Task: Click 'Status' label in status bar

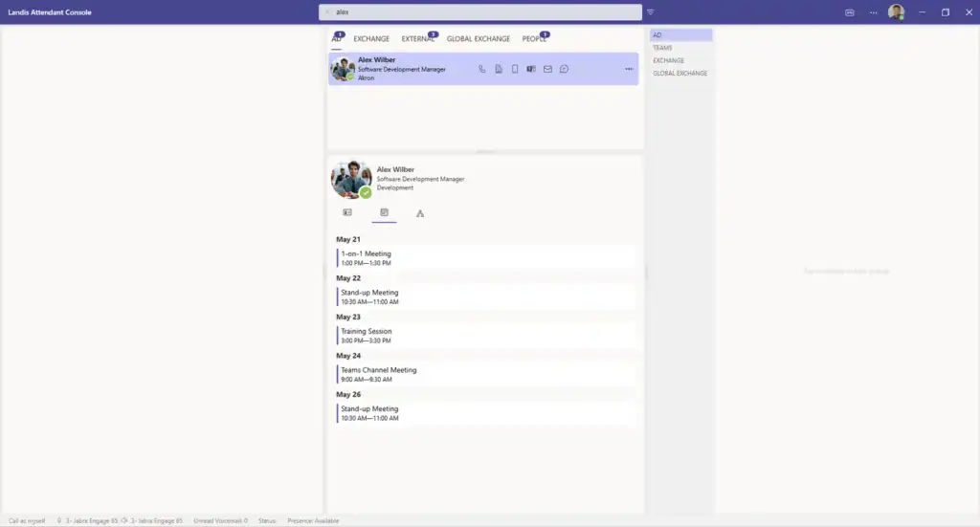Action: click(267, 520)
